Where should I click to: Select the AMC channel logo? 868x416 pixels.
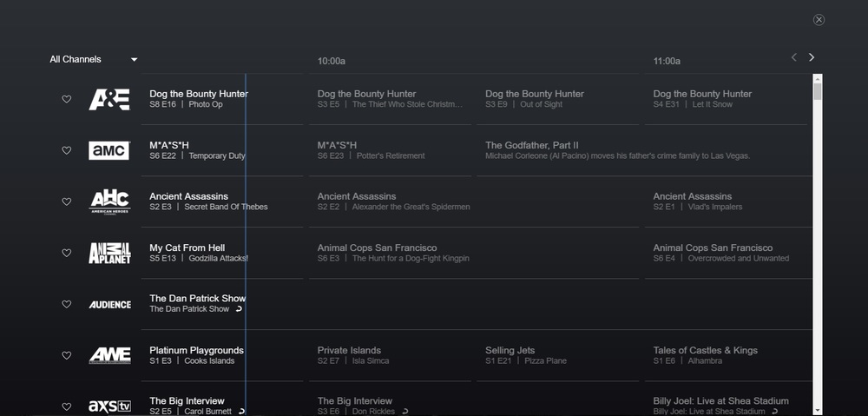[109, 150]
